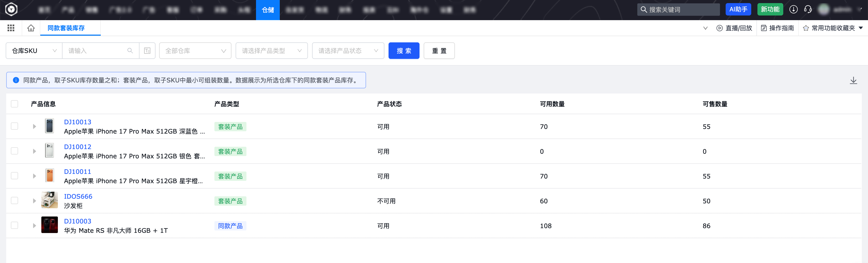Open the 请选择产品状态 dropdown
Viewport: 868px width, 263px height.
point(348,51)
